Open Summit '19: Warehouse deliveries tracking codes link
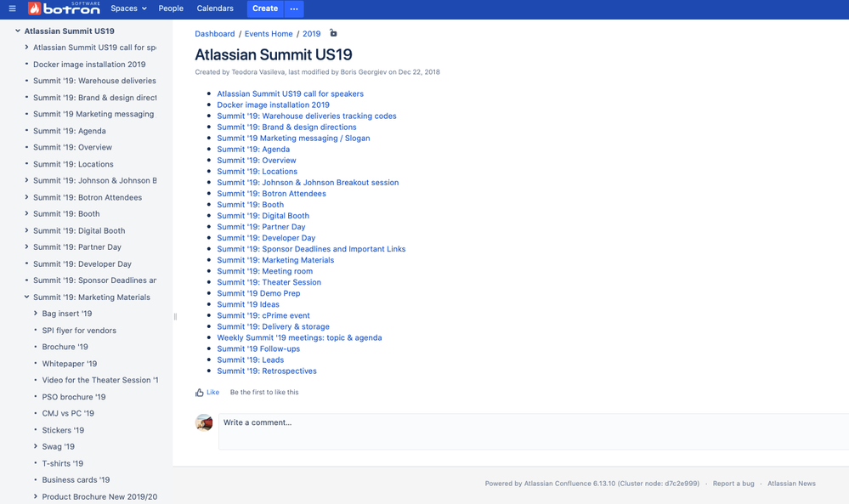The image size is (849, 504). tap(307, 116)
